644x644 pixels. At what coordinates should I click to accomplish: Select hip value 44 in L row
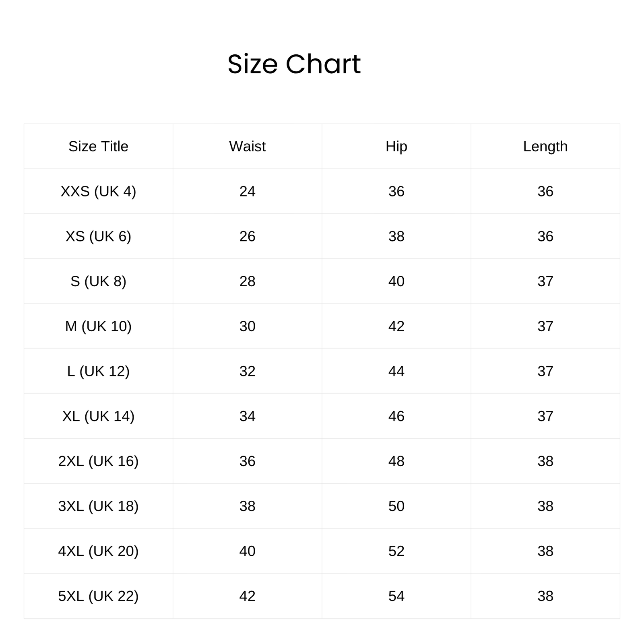[396, 371]
